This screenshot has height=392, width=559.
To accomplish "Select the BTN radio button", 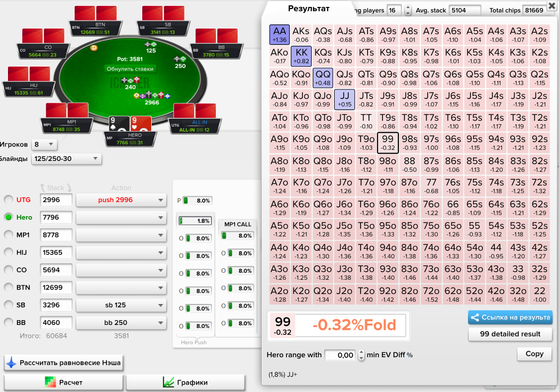I will pos(8,287).
